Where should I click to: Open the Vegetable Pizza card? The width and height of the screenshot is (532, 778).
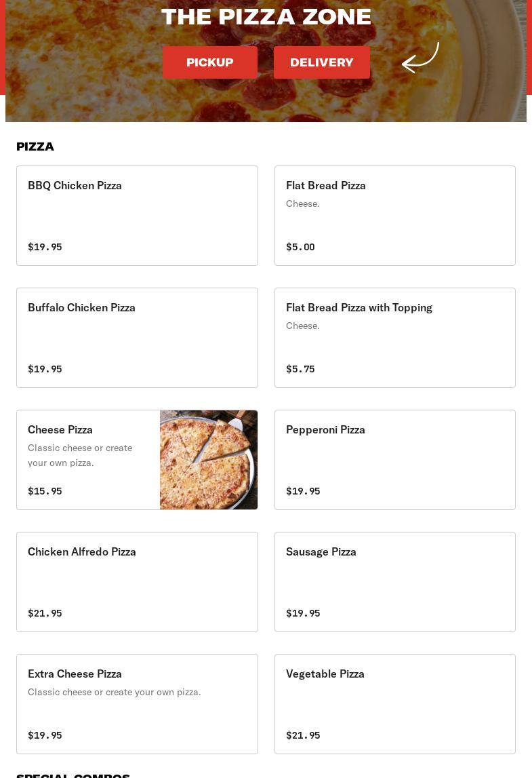point(394,704)
